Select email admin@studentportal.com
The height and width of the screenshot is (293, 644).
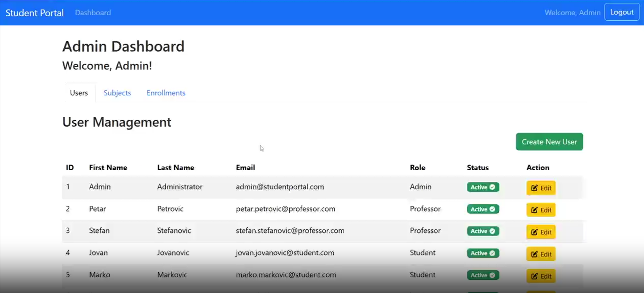[x=280, y=187]
